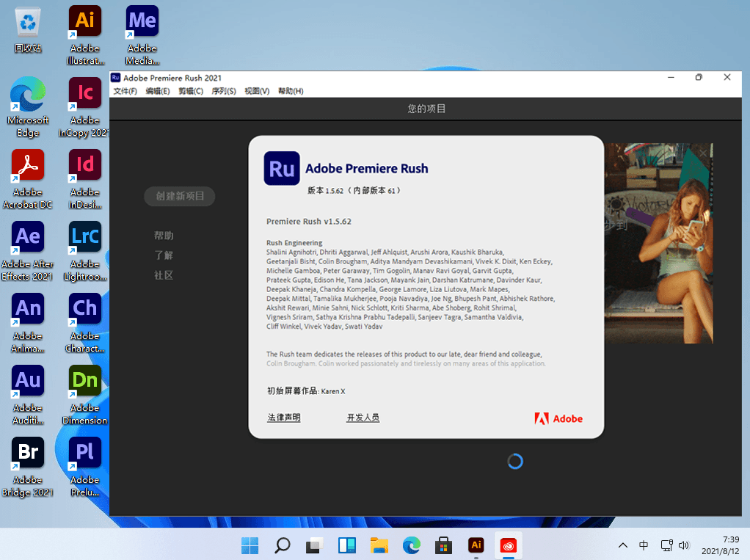The image size is (750, 560).
Task: Click the 创建新项目 button
Action: pyautogui.click(x=179, y=196)
